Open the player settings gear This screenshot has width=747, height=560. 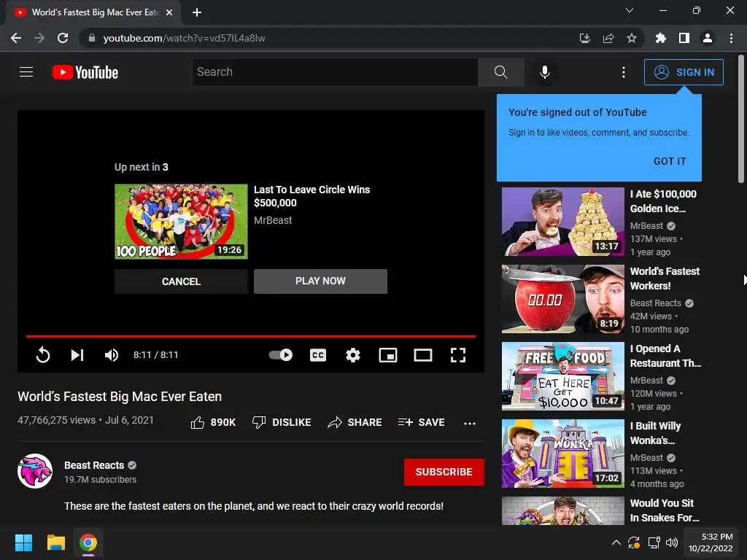pyautogui.click(x=353, y=355)
